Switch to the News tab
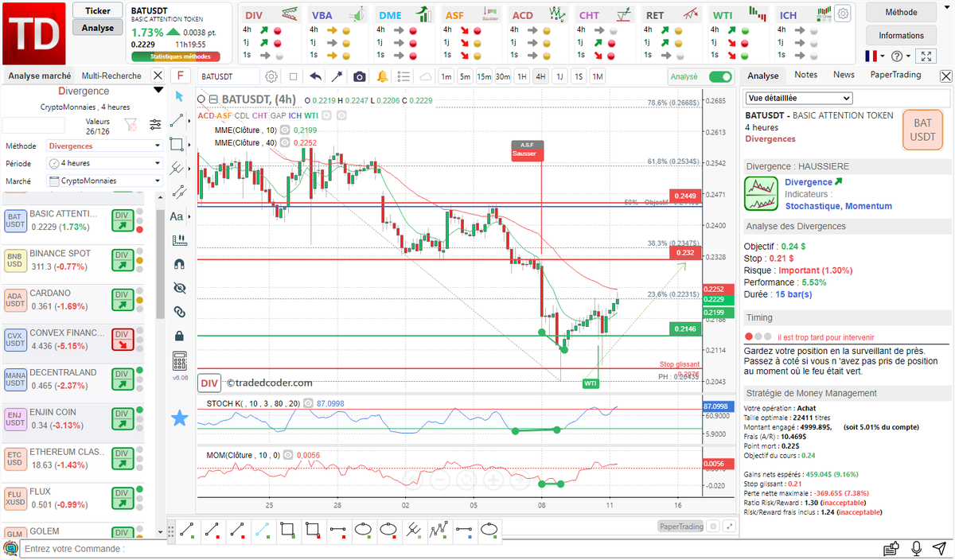955x560 pixels. pyautogui.click(x=844, y=75)
